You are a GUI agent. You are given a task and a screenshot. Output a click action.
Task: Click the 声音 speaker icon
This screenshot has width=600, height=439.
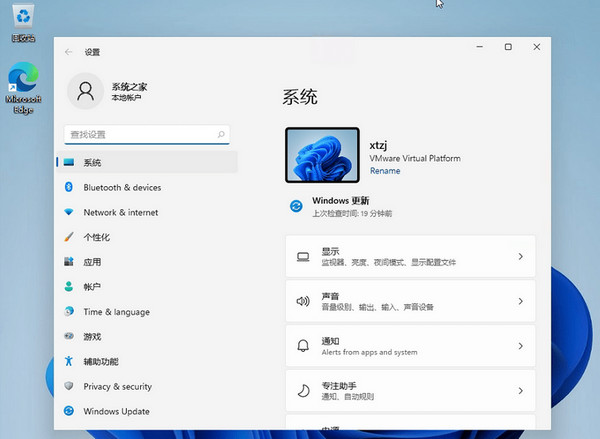(303, 301)
